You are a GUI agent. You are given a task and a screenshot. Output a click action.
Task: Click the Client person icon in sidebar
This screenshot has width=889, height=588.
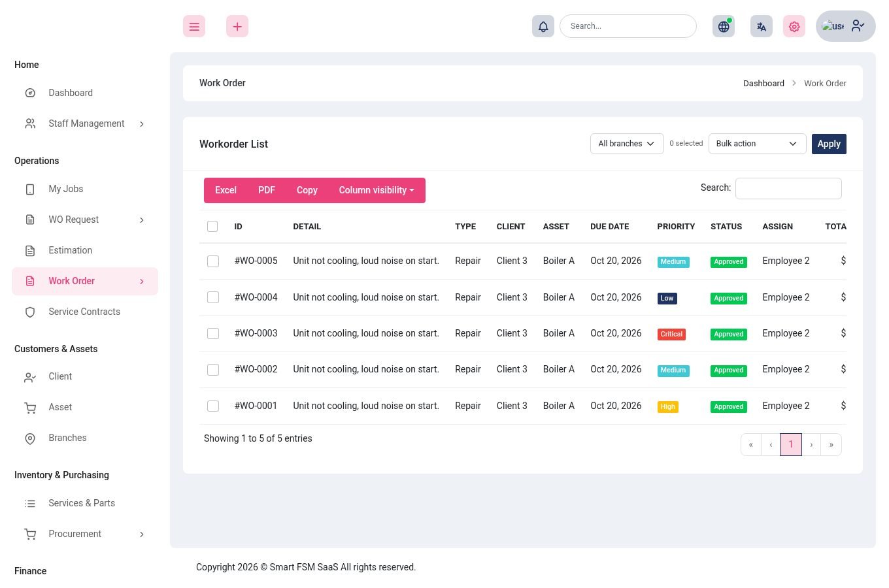tap(30, 377)
